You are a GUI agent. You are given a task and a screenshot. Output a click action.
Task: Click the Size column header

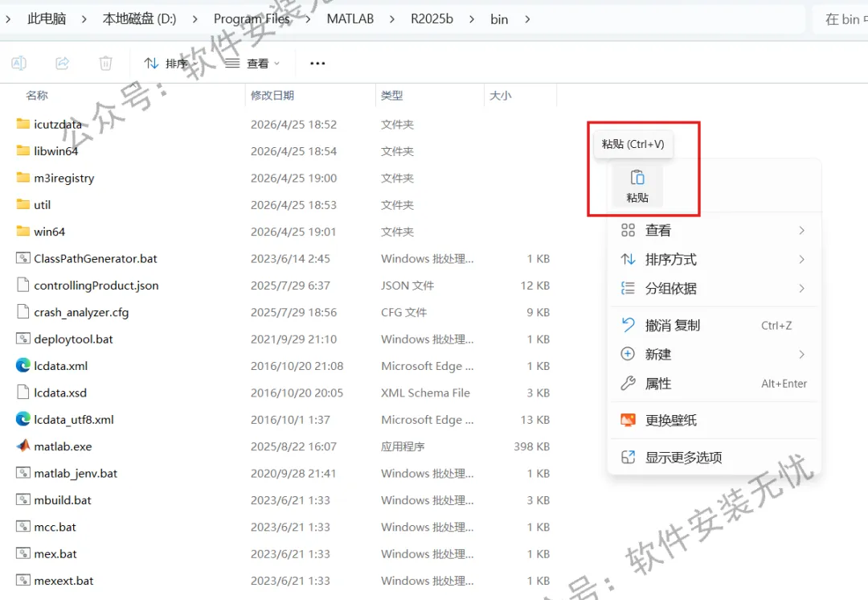tap(501, 95)
